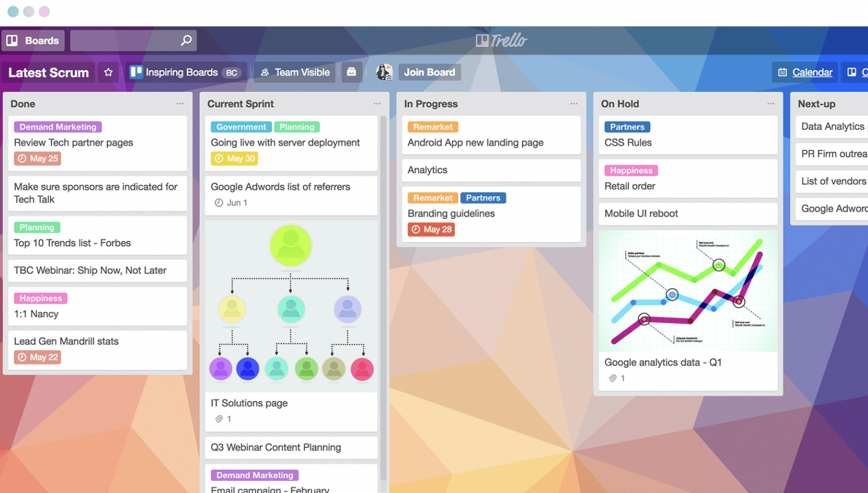Click May 25 due date badge

pos(37,159)
